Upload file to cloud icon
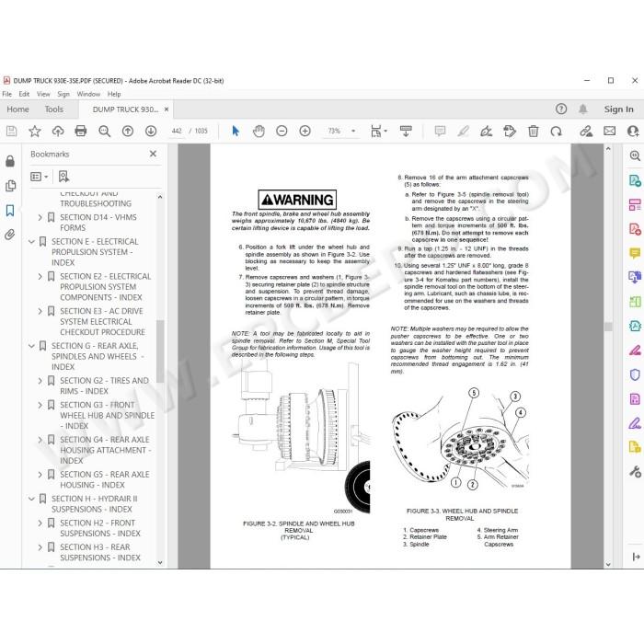 point(58,131)
